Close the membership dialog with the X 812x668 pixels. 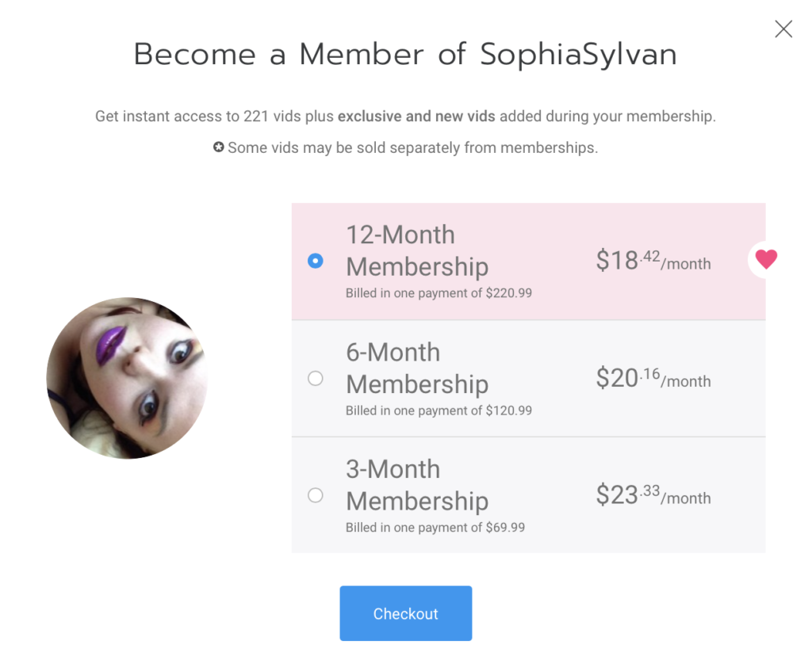click(783, 29)
